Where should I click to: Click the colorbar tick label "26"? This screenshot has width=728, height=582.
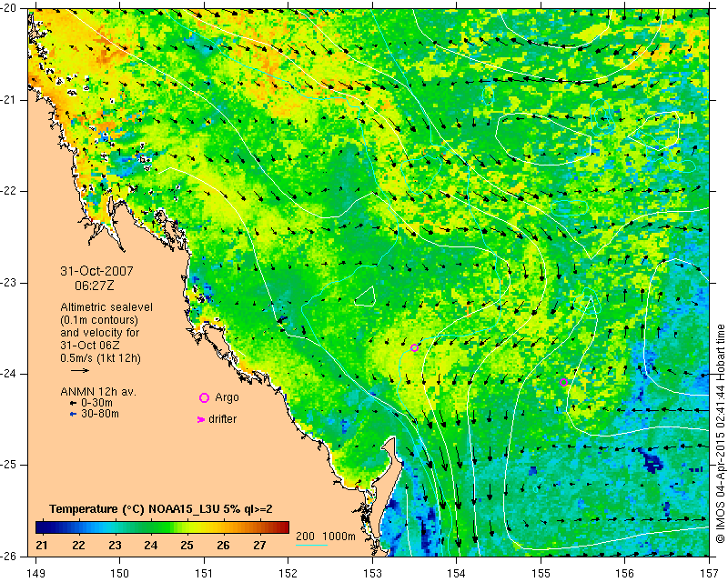coord(223,545)
